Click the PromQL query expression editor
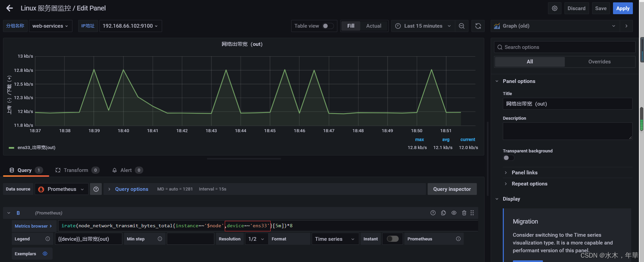This screenshot has width=644, height=262. [268, 226]
